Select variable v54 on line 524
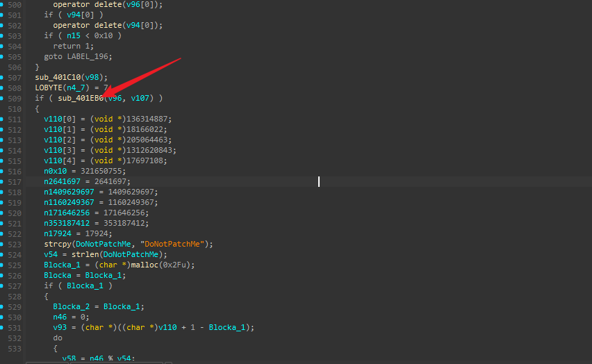 click(51, 254)
